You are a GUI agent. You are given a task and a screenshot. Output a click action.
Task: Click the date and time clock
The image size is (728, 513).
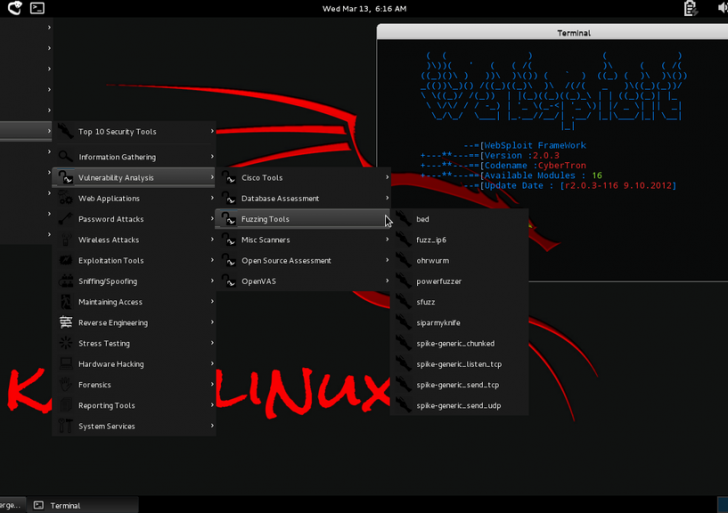click(364, 8)
